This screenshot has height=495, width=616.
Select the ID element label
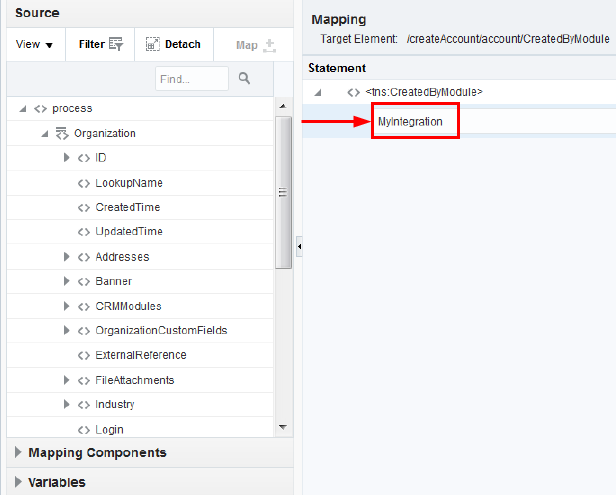tap(101, 158)
